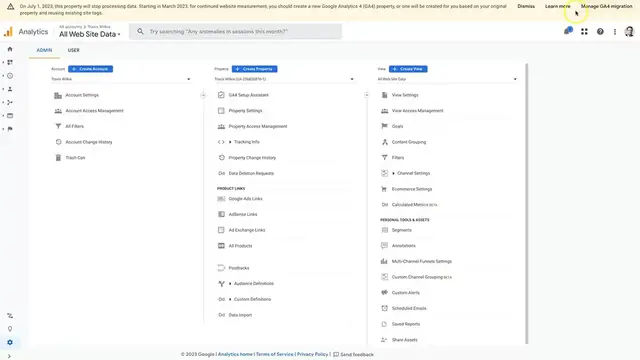Open Discover lightbulb icon in sidebar
Screen dimensions: 640x360
(10, 329)
